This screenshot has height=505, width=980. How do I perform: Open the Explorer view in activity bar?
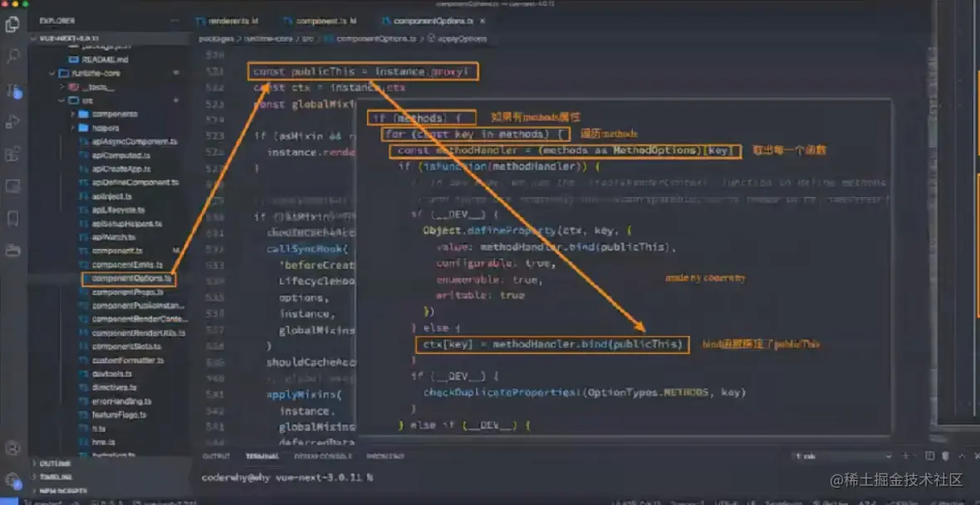[12, 25]
